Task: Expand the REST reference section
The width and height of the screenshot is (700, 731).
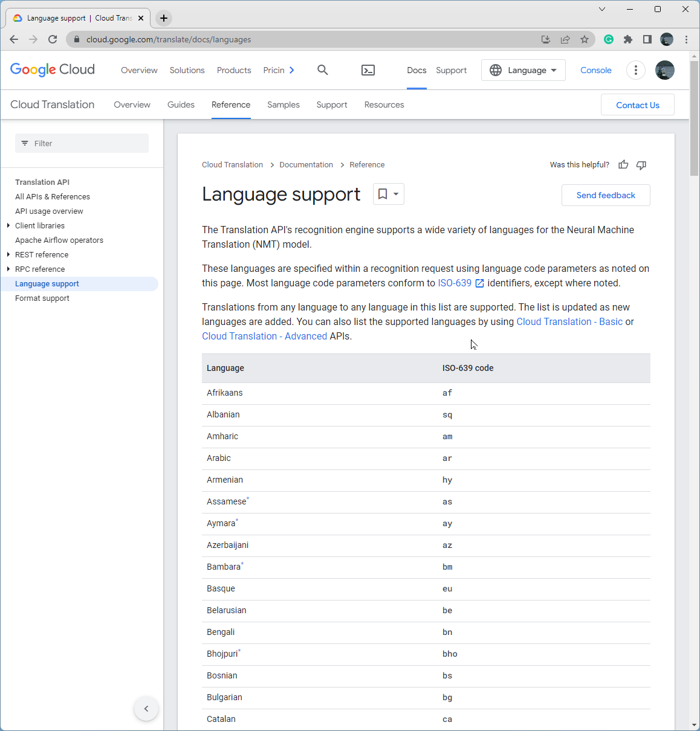Action: tap(8, 255)
